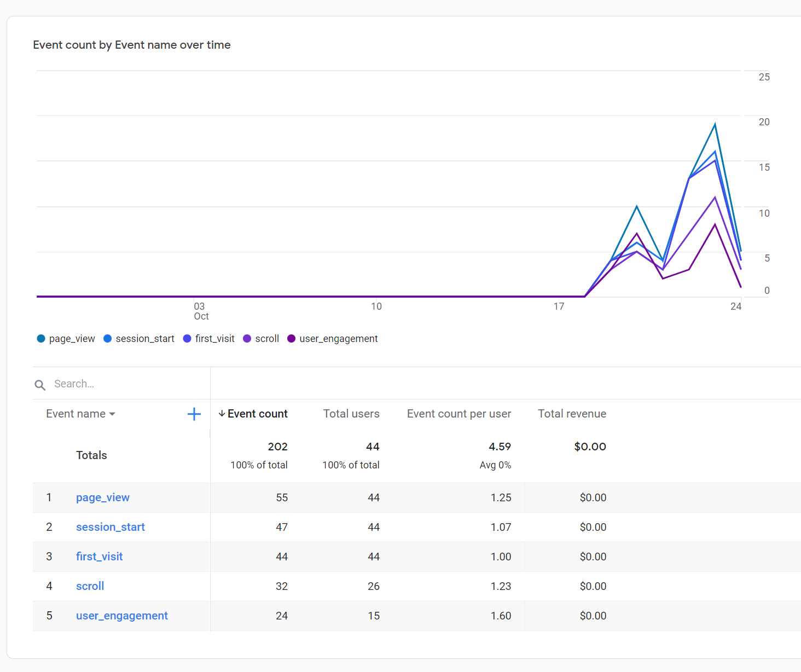
Task: Select the scroll event link in row 4
Action: click(x=90, y=586)
